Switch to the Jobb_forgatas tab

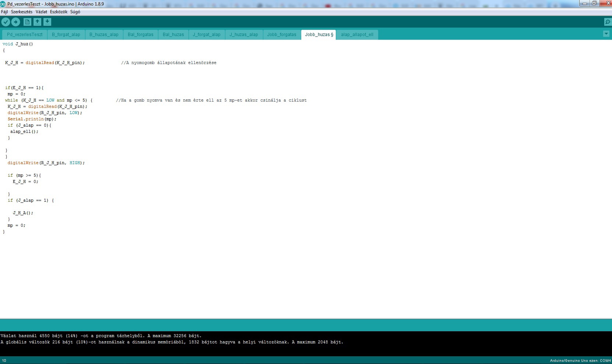point(282,35)
